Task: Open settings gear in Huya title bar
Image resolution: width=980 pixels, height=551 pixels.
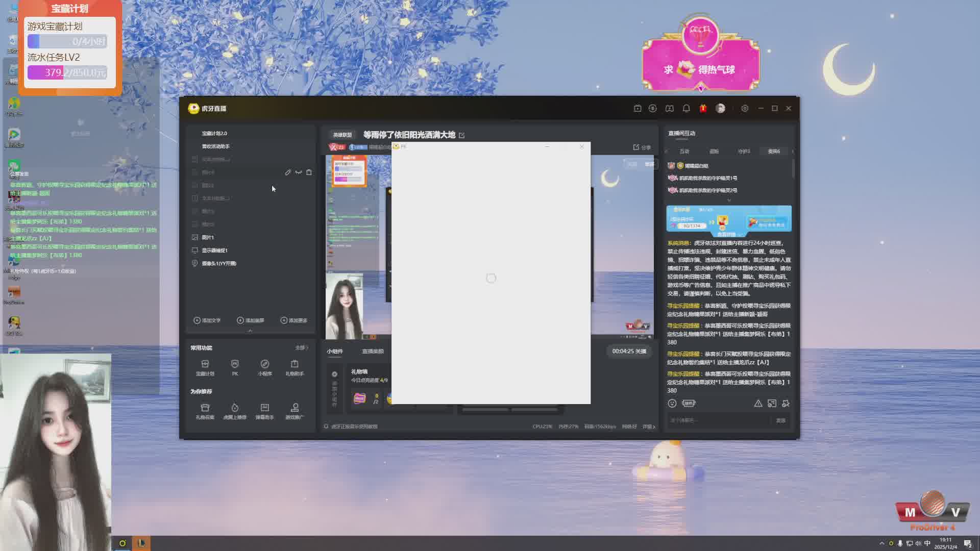Action: pyautogui.click(x=745, y=108)
